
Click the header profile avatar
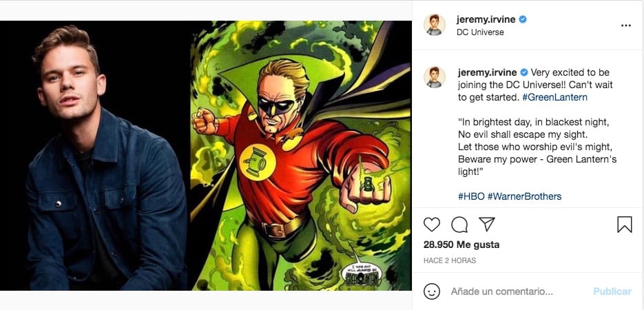coord(435,25)
